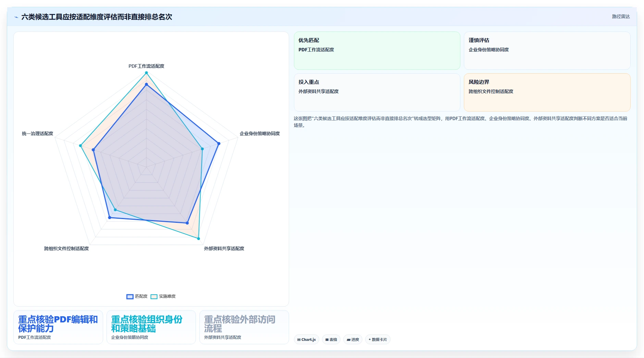Screen dimensions: 644x358
Task: Click the description paragraph starting 这张图把
Action: click(x=460, y=122)
